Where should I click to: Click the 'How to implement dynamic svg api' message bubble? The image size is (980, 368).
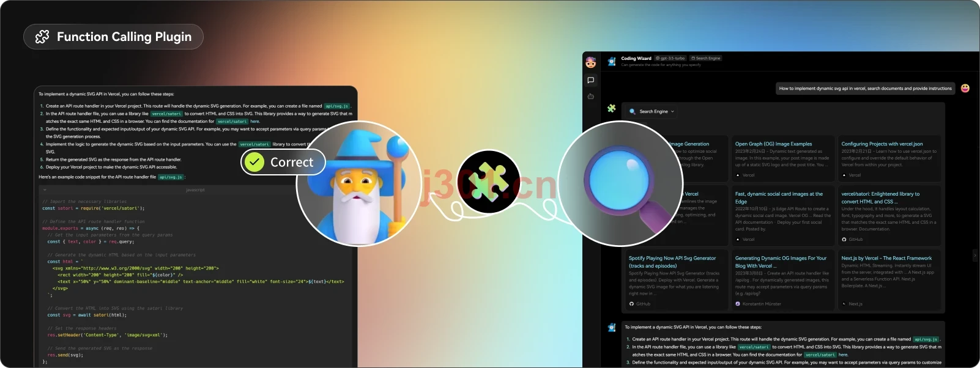(x=865, y=89)
